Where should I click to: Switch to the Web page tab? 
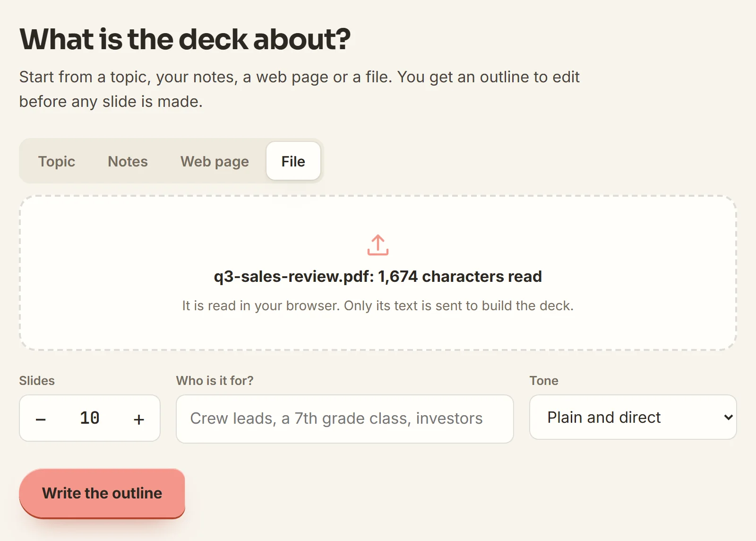point(215,161)
